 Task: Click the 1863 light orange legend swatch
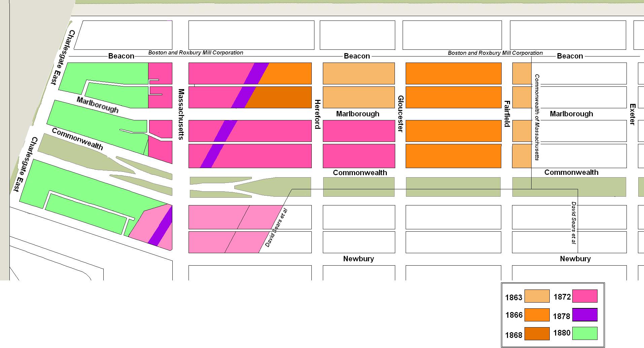pyautogui.click(x=537, y=296)
